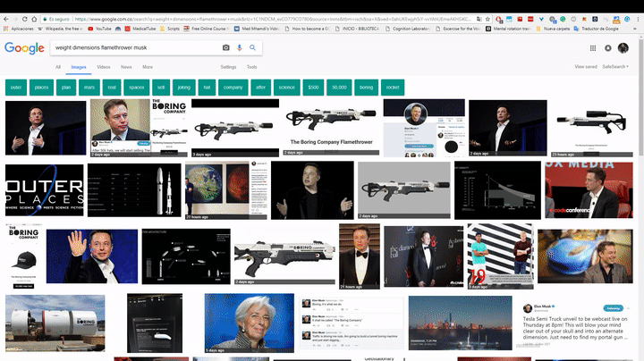The width and height of the screenshot is (644, 361).
Task: Open the Tools filter options
Action: click(251, 67)
